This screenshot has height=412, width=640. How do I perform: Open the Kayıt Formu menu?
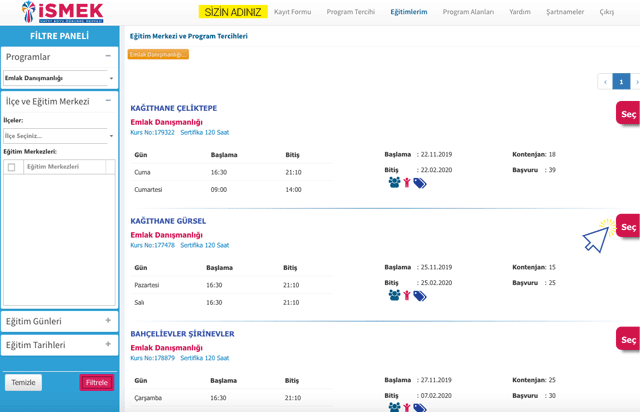point(292,12)
